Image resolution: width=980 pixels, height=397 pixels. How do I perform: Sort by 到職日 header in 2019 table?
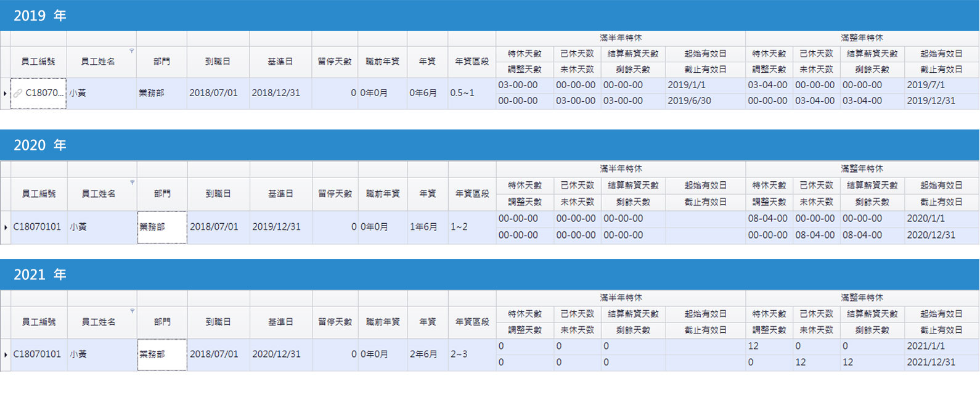pyautogui.click(x=218, y=62)
